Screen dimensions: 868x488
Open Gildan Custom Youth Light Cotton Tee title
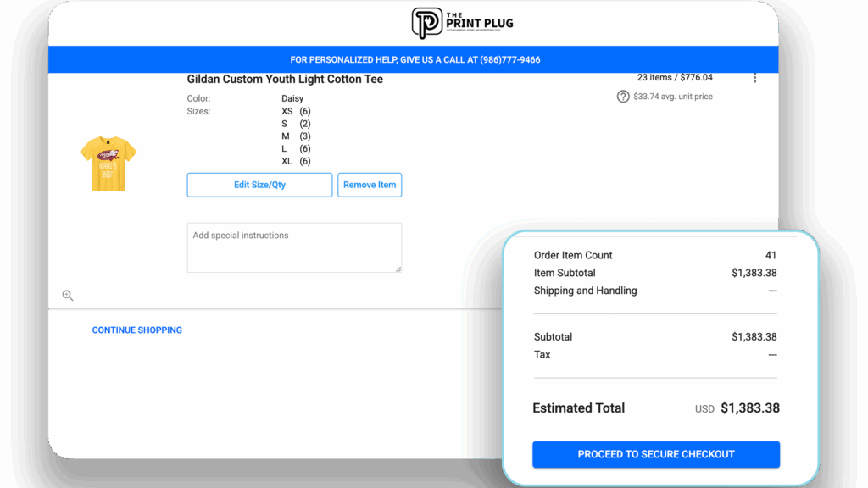pyautogui.click(x=285, y=80)
